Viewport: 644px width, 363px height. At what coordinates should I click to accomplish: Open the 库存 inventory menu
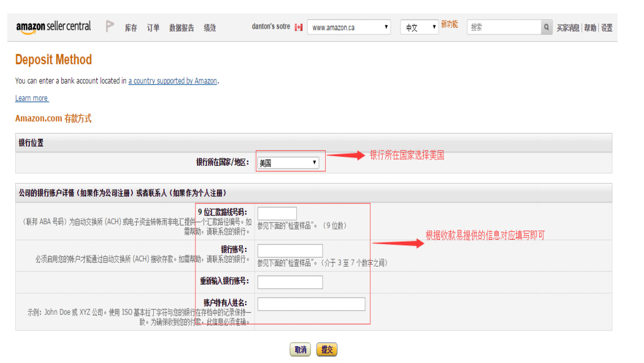coord(131,27)
